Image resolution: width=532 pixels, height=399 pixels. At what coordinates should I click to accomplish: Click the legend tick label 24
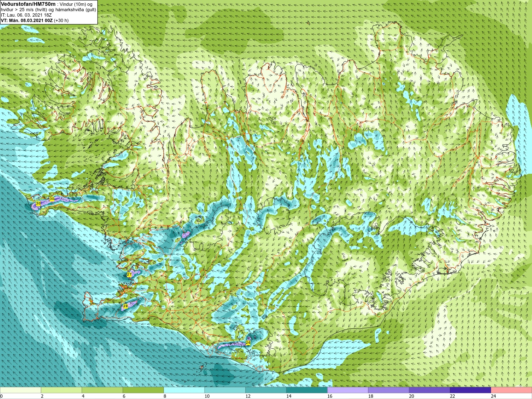pos(494,396)
